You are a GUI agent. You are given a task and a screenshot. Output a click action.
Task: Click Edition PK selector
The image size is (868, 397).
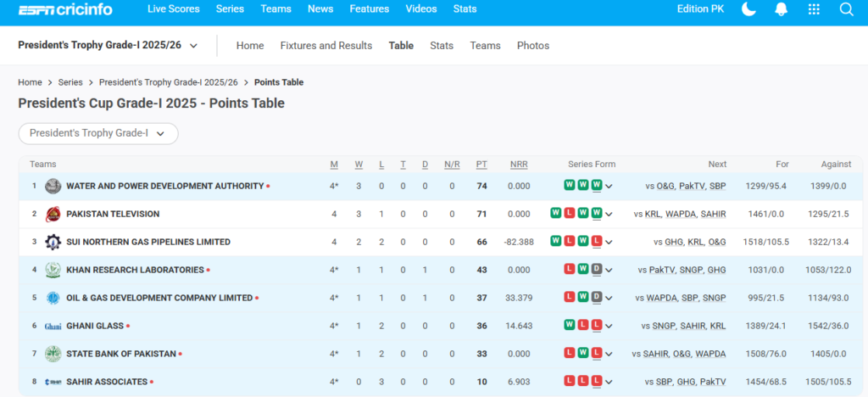click(698, 9)
